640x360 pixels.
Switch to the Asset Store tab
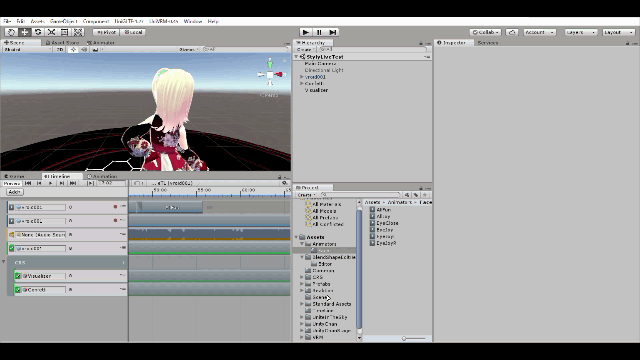[62, 43]
